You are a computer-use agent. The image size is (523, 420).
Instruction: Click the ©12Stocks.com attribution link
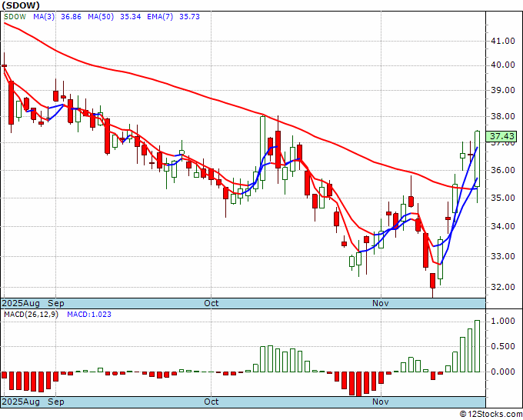coord(491,414)
